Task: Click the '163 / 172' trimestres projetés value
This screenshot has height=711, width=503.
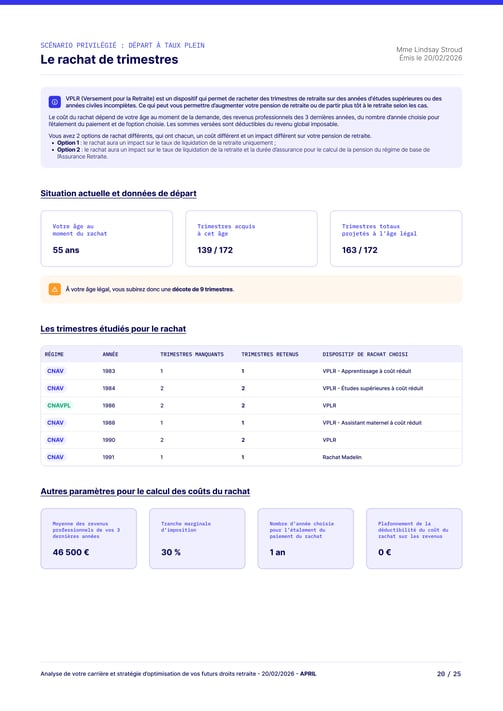Action: pos(360,250)
